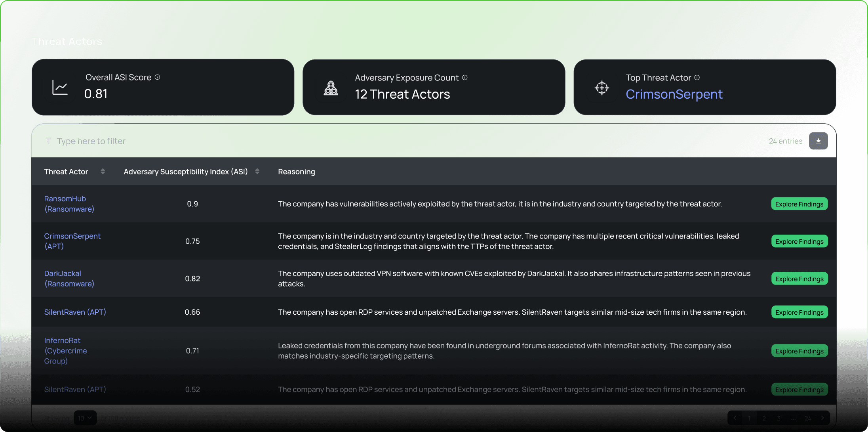The image size is (868, 432).
Task: Click info icon beside Overall ASI Score
Action: click(x=157, y=77)
